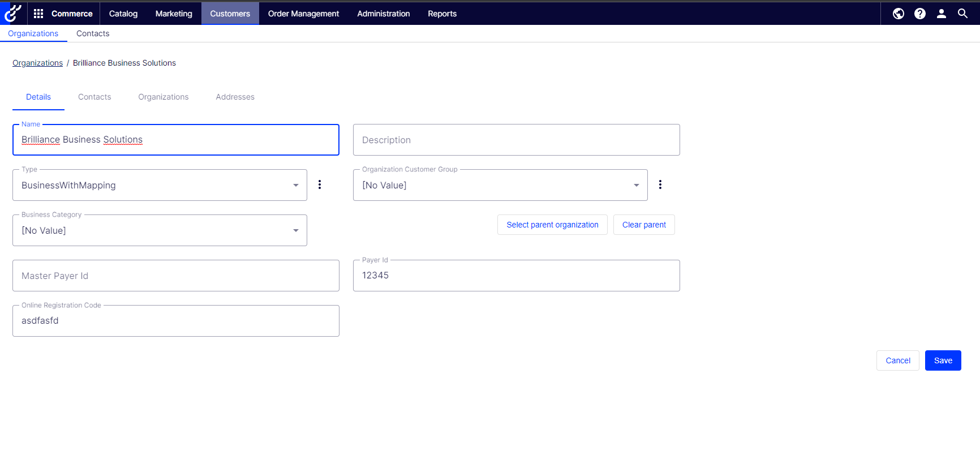This screenshot has height=451, width=980.
Task: Click the Commerce logo icon
Action: point(12,13)
